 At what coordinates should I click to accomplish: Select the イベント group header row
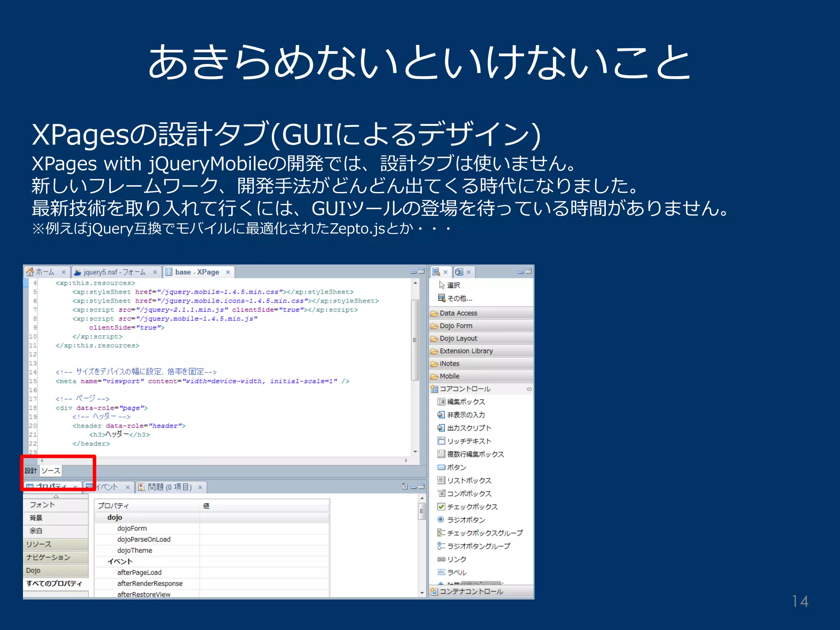click(x=212, y=562)
